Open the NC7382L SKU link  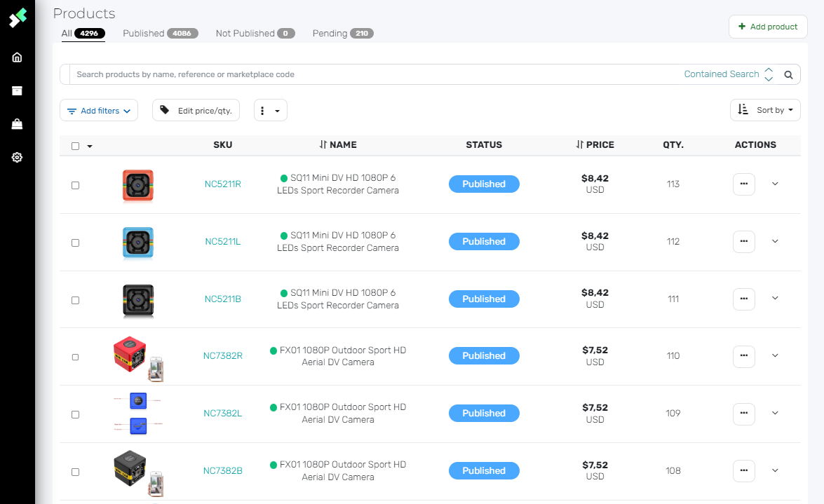(x=223, y=414)
